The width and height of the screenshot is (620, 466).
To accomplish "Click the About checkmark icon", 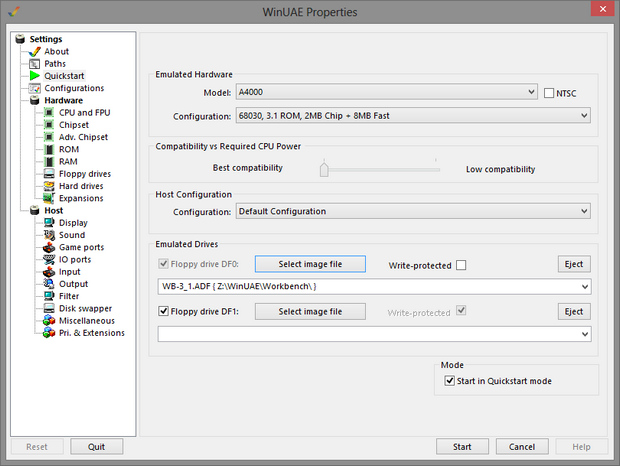I will [x=35, y=51].
